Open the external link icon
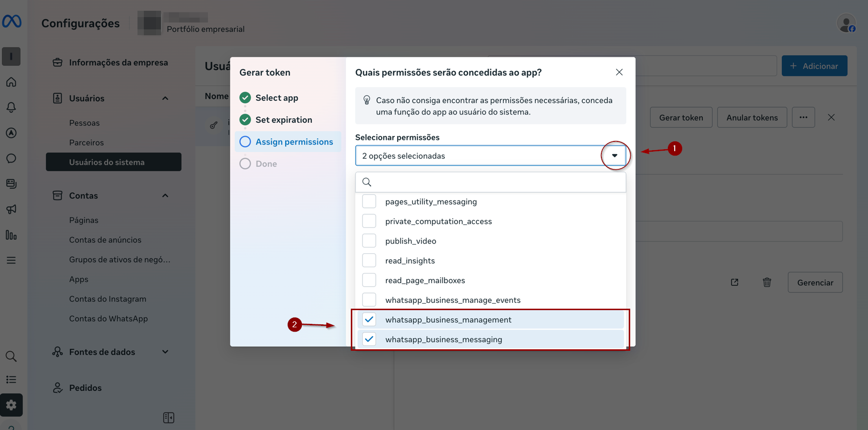The image size is (868, 430). point(734,282)
